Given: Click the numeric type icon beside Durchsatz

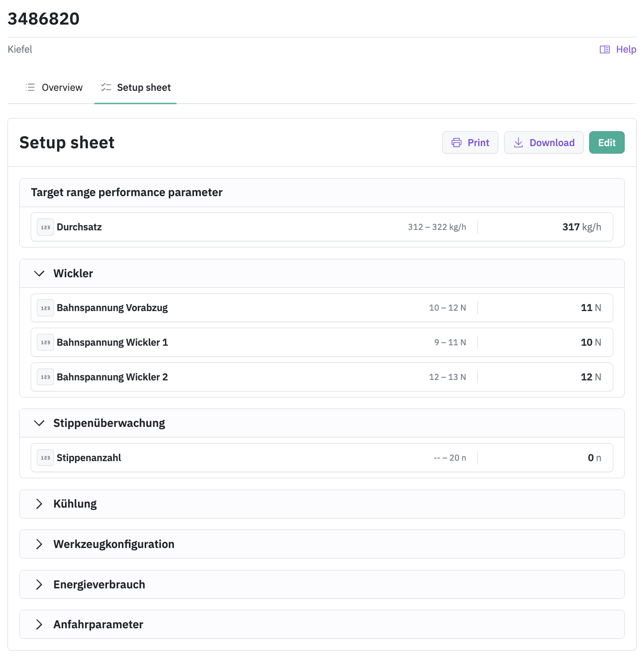Looking at the screenshot, I should tap(45, 227).
